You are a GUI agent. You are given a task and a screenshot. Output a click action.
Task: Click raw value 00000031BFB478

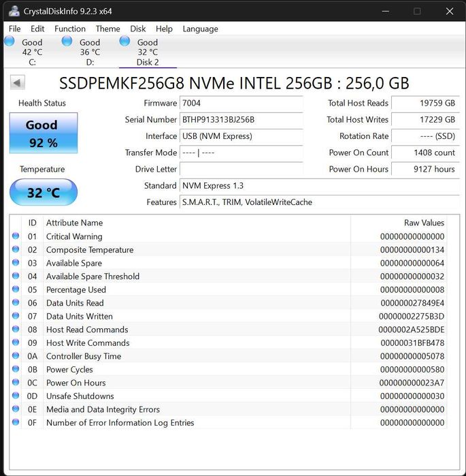tap(412, 343)
